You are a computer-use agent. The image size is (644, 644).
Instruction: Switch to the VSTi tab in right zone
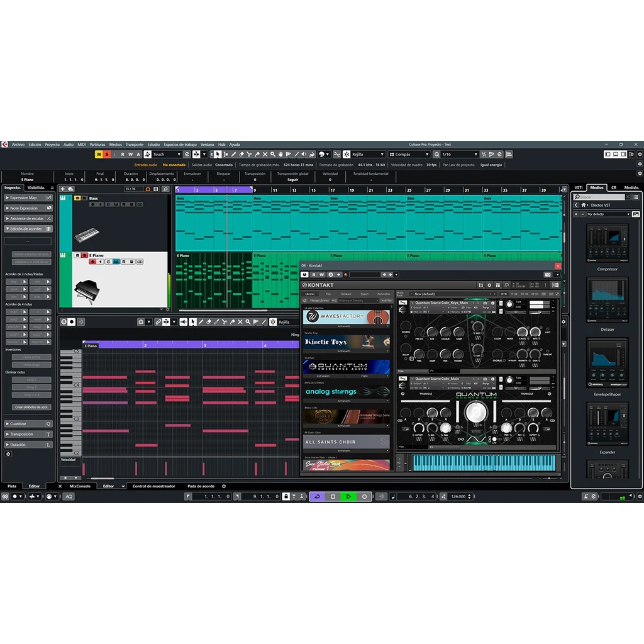(x=579, y=187)
